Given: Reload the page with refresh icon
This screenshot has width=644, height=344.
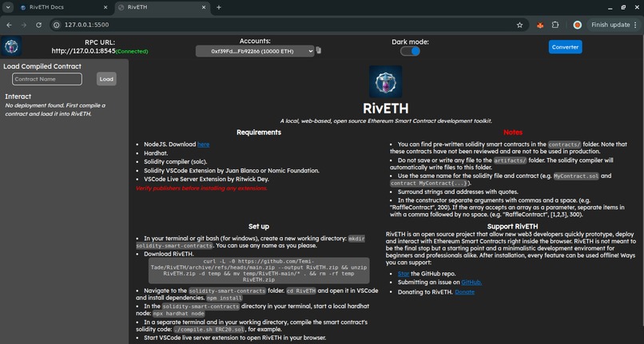Looking at the screenshot, I should (x=38, y=25).
